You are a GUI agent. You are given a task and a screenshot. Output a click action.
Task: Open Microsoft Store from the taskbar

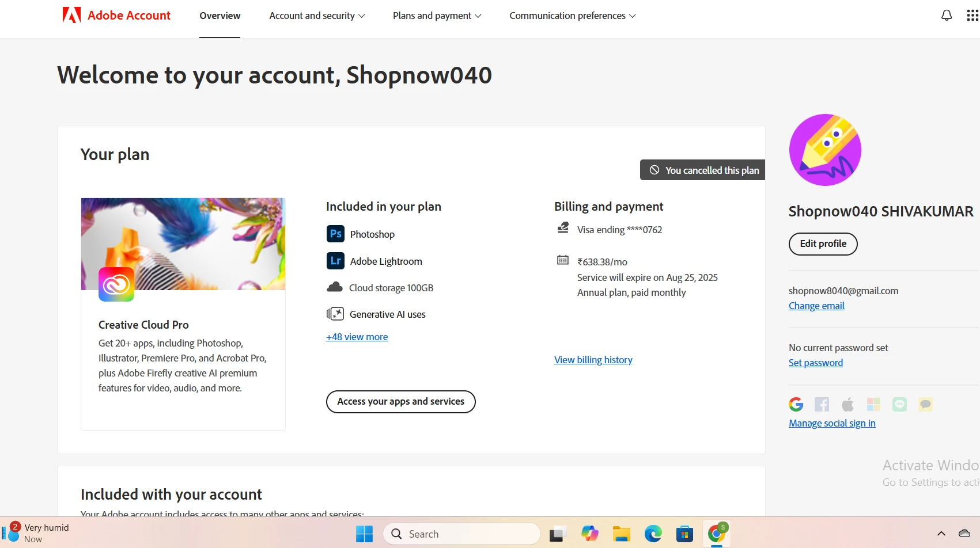coord(684,534)
